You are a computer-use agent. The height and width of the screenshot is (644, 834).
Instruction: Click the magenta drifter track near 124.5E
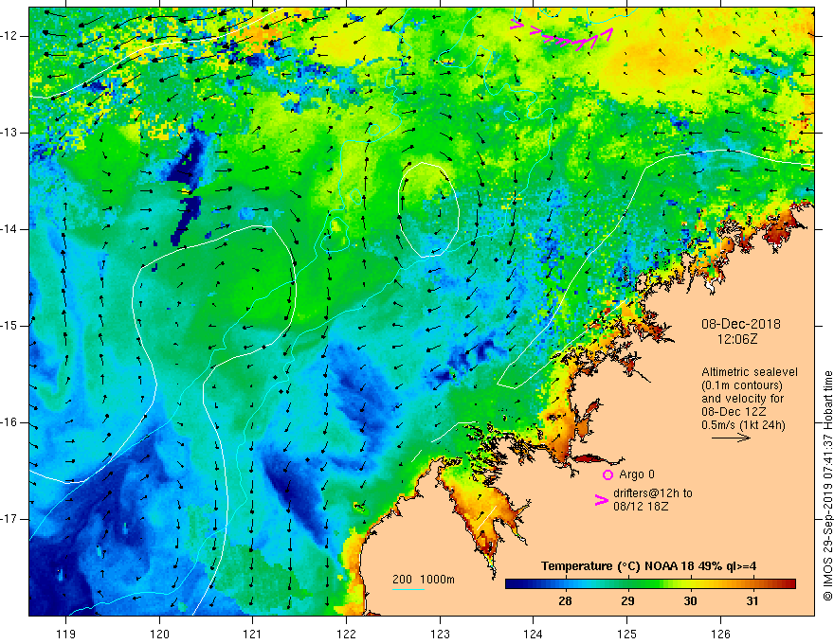pos(561,37)
